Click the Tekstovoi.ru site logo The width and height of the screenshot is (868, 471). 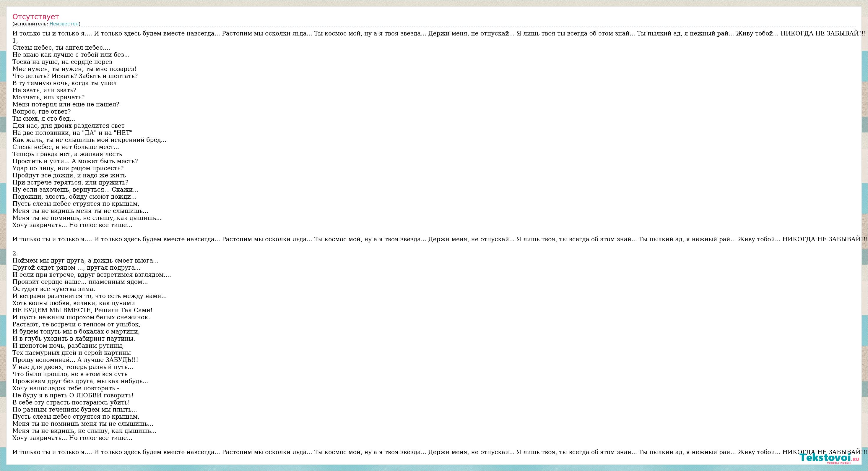click(829, 458)
